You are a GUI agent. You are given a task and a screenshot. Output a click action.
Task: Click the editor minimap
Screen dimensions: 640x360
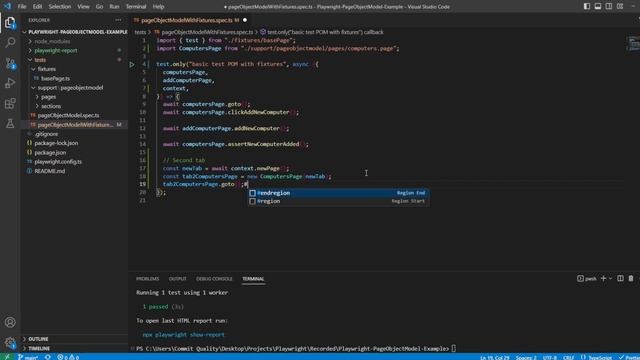pyautogui.click(x=634, y=43)
